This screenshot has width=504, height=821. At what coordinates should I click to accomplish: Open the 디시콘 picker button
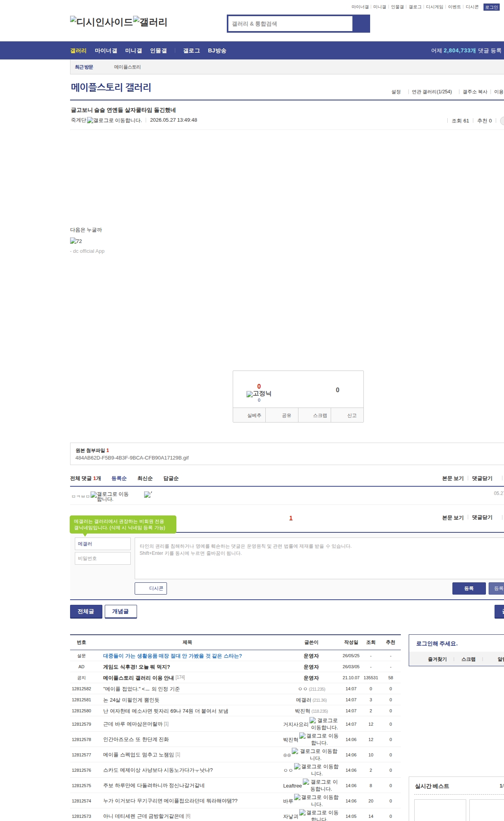tap(151, 588)
